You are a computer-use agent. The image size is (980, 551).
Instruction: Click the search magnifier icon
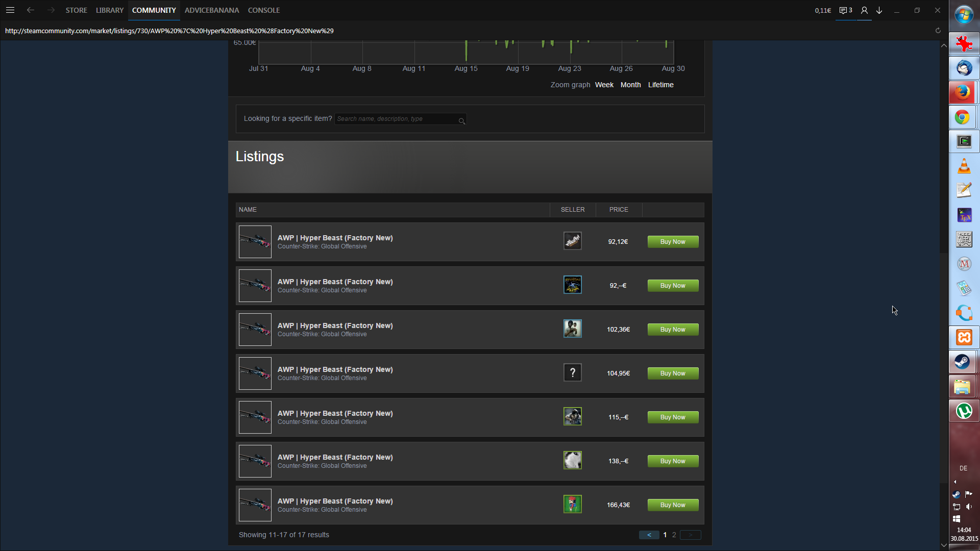(461, 121)
